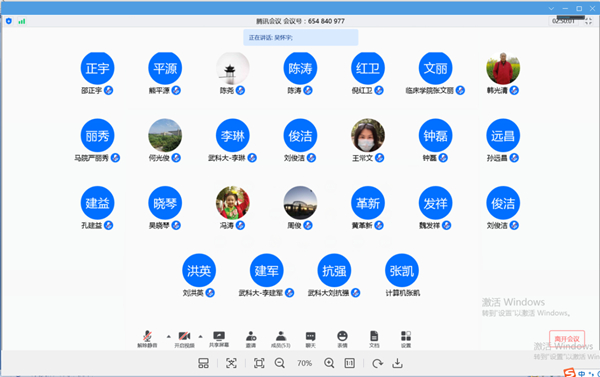Viewport: 600px width, 377px height.
Task: Click the red Leave Meeting button
Action: click(x=567, y=339)
